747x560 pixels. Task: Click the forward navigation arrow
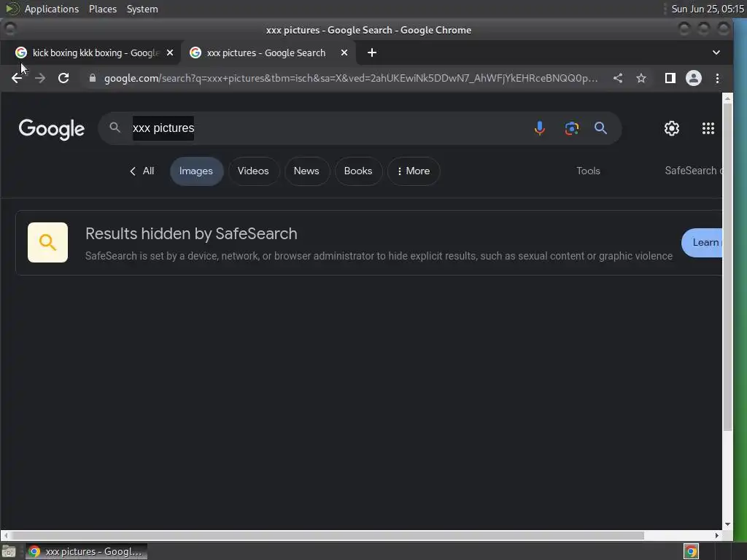click(40, 78)
